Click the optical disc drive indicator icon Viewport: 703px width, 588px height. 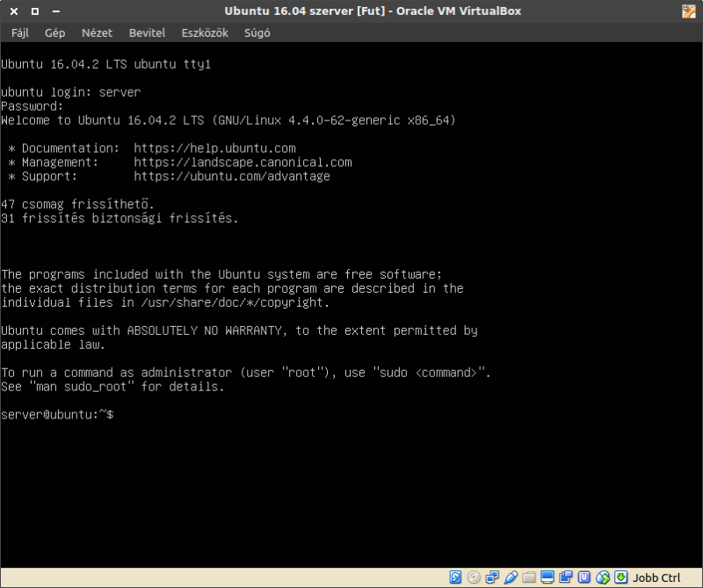click(474, 577)
